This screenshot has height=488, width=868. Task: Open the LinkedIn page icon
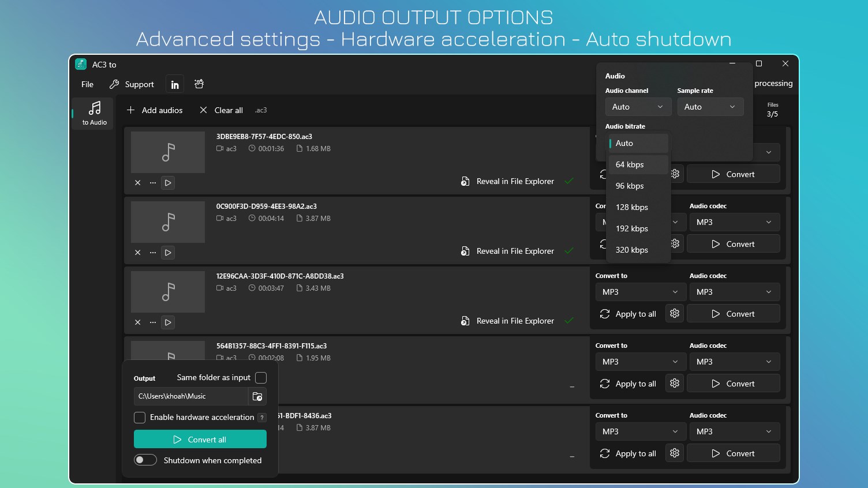point(175,84)
